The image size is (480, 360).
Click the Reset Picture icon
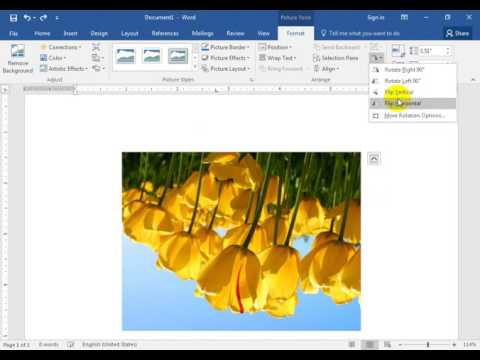[98, 69]
